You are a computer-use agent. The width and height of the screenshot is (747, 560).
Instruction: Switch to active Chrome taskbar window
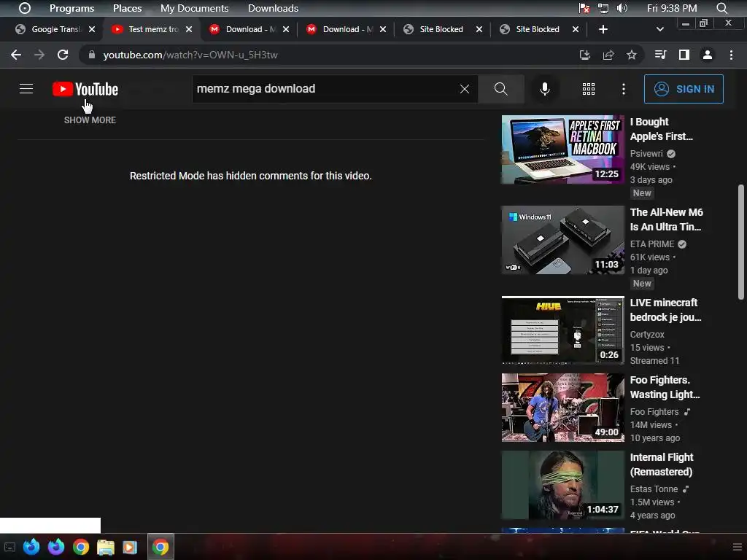(x=160, y=547)
